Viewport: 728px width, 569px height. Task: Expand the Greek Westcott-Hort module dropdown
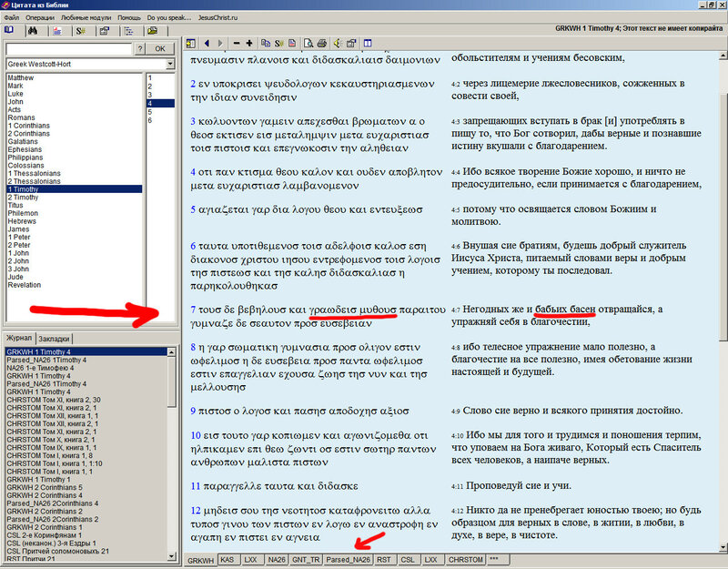pos(171,66)
